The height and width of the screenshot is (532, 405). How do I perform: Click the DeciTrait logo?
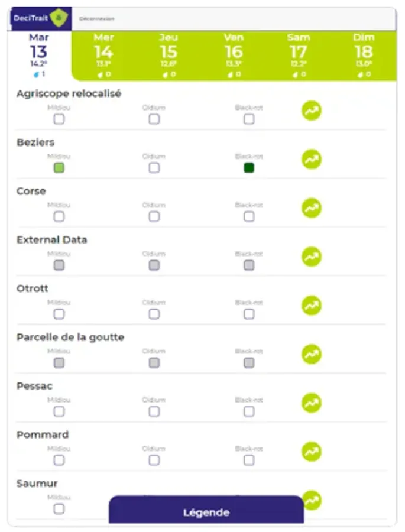(41, 18)
